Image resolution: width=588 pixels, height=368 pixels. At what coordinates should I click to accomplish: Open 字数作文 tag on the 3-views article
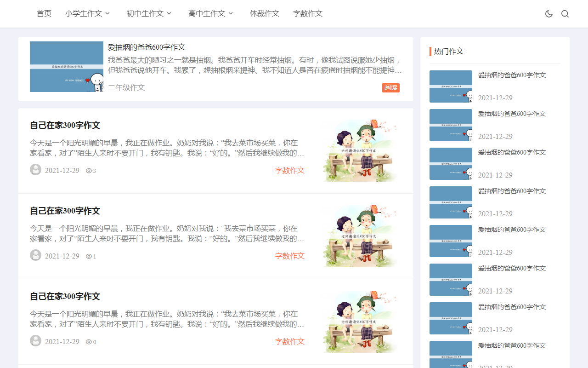click(290, 170)
